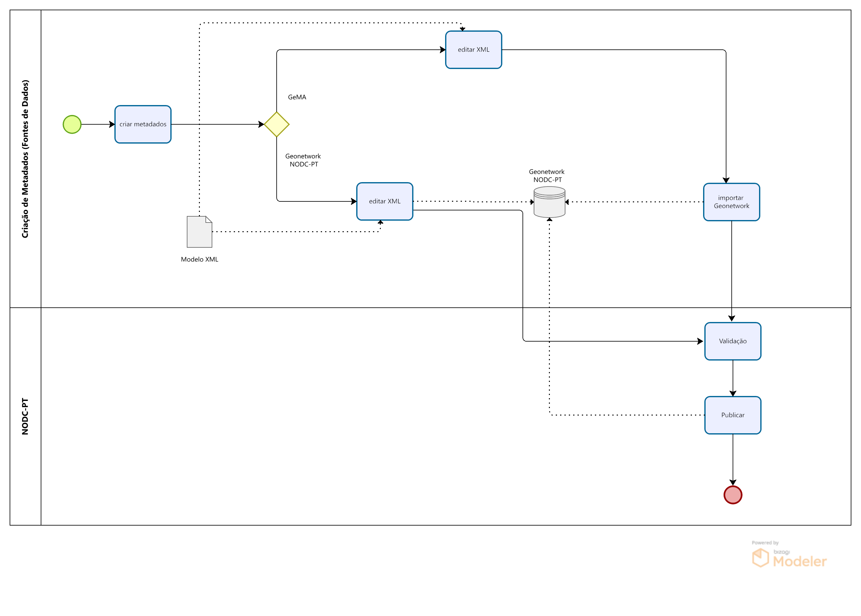The height and width of the screenshot is (616, 861).
Task: Click the red end event circle
Action: coord(732,494)
